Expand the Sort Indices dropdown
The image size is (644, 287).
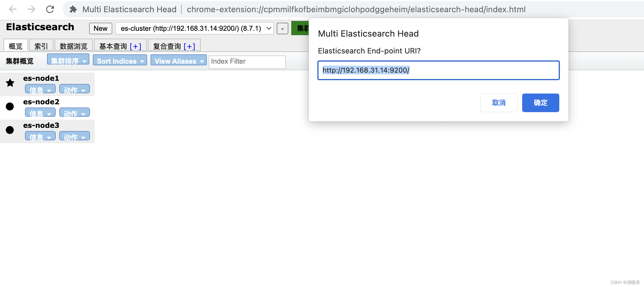(120, 60)
